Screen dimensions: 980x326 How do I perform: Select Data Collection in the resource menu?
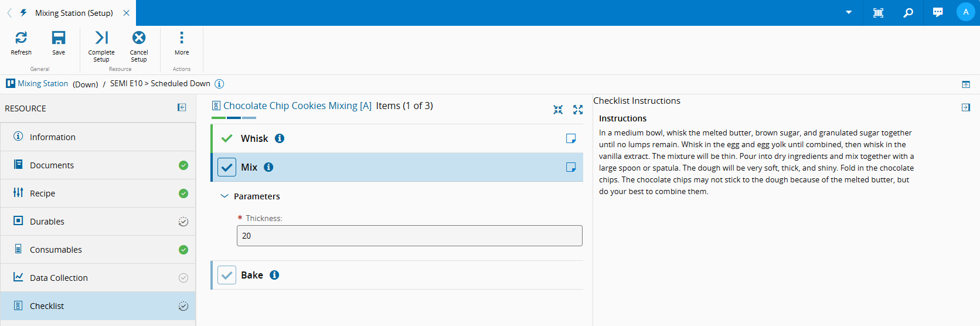tap(59, 278)
